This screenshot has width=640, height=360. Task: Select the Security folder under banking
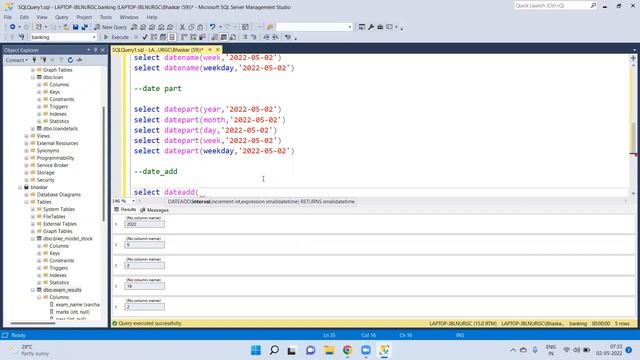(x=45, y=180)
